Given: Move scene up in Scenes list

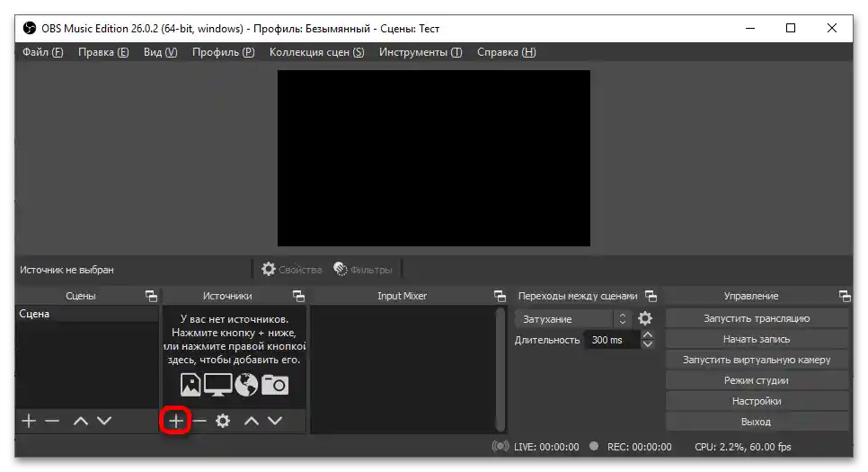Looking at the screenshot, I should (x=81, y=421).
